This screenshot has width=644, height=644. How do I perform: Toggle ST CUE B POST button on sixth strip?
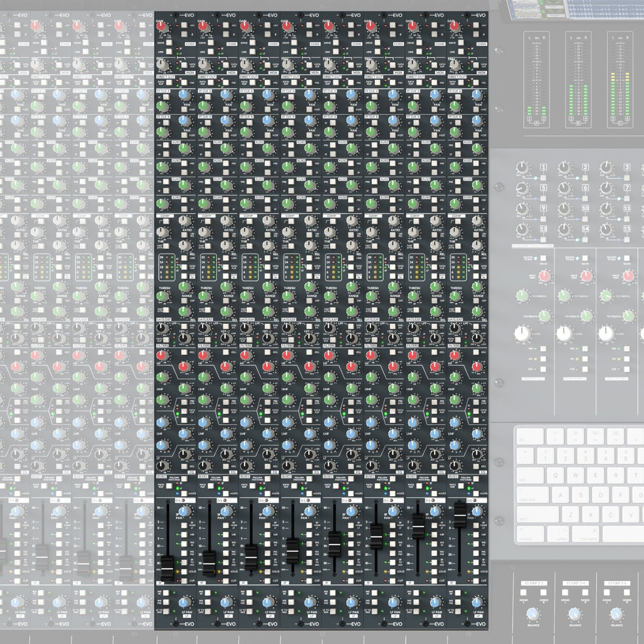click(392, 135)
